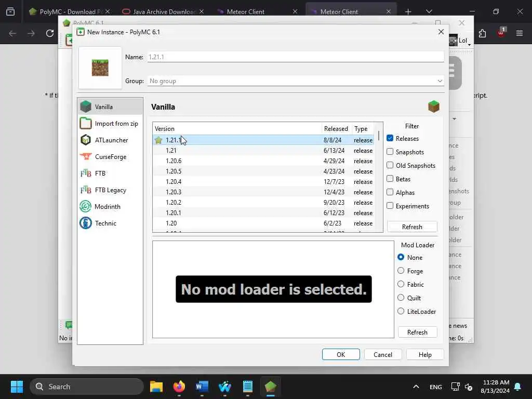Sort by Version column header
532x399 pixels.
tap(237, 129)
